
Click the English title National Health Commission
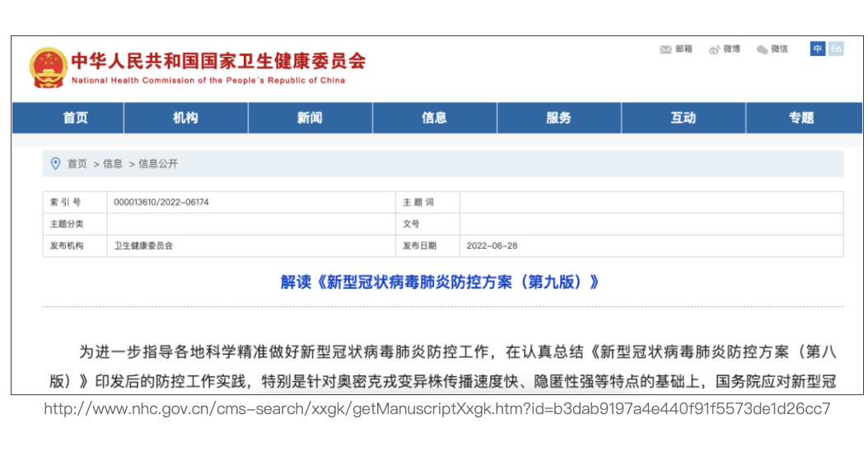(208, 81)
